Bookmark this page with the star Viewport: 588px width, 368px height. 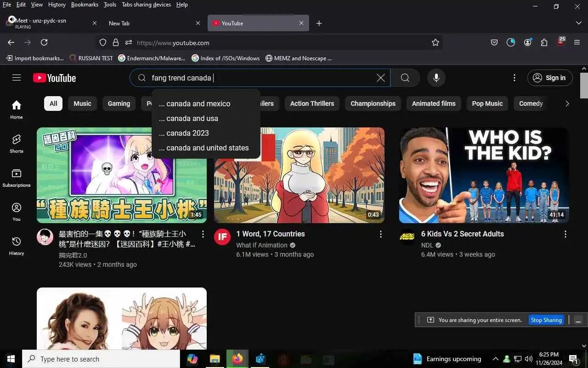435,42
